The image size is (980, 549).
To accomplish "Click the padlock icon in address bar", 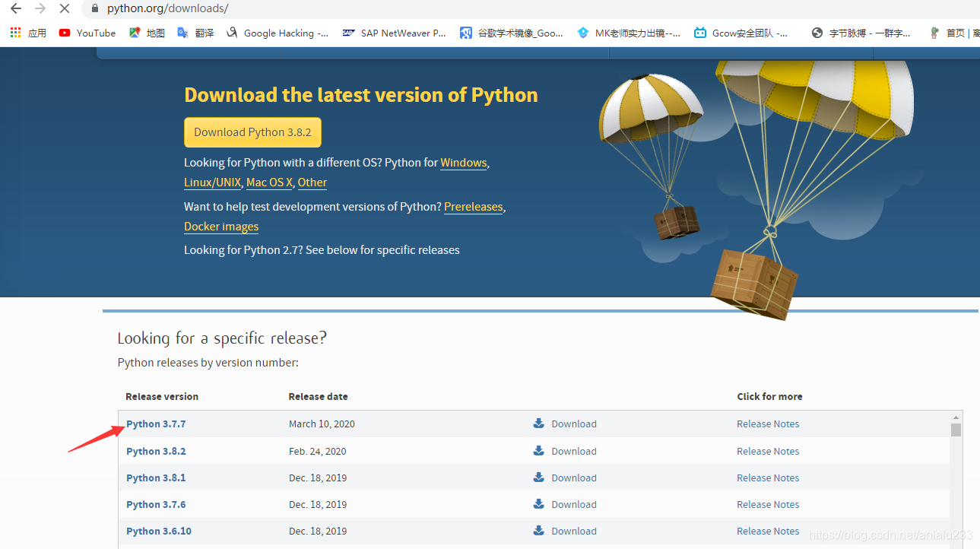I will (x=95, y=9).
